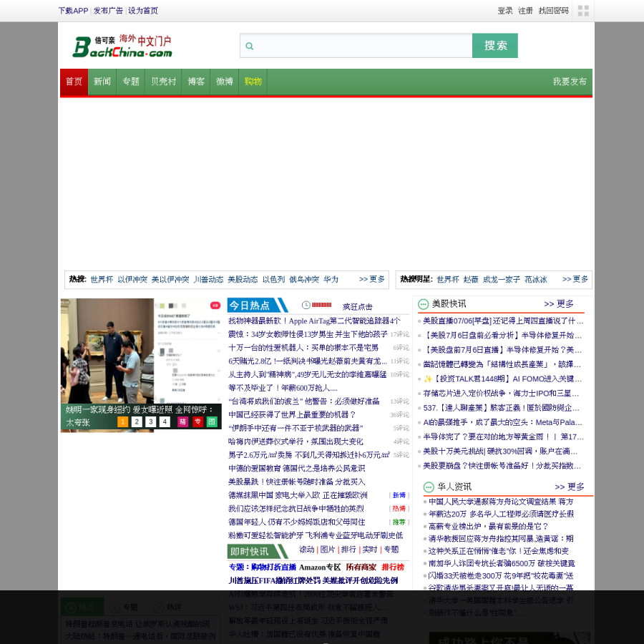Open the grid menu icon at top right

click(x=583, y=11)
